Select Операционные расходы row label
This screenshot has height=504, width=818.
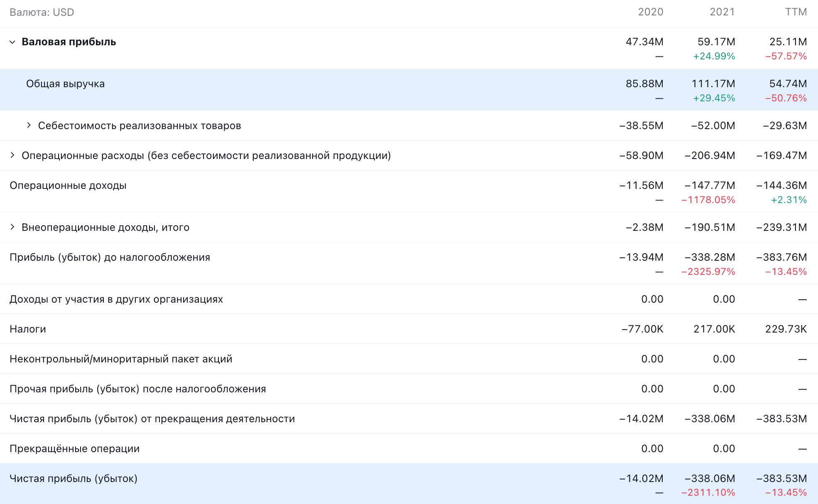point(206,156)
